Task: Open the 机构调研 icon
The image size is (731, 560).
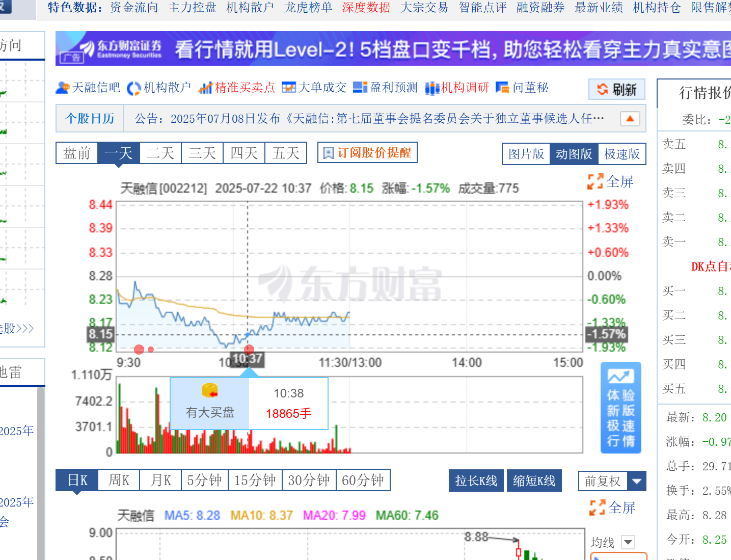Action: 432,88
